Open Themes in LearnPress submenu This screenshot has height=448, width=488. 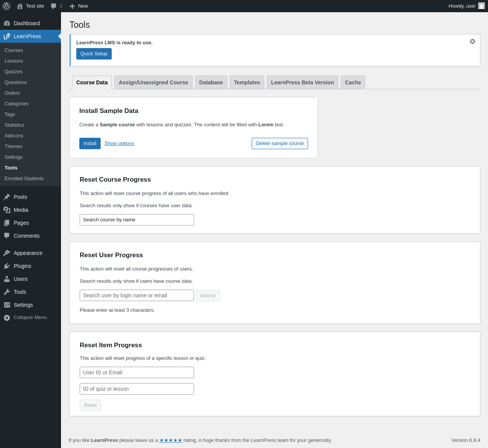[x=30, y=147]
